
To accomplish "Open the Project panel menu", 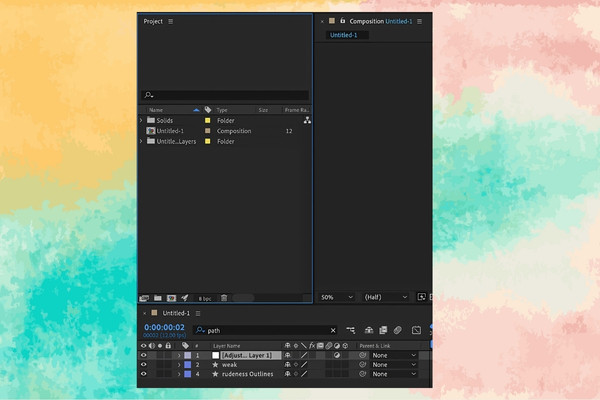I will click(x=171, y=21).
